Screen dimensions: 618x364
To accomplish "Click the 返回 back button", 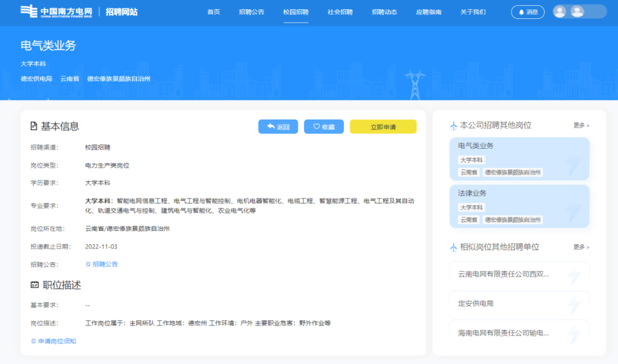I will (x=278, y=126).
